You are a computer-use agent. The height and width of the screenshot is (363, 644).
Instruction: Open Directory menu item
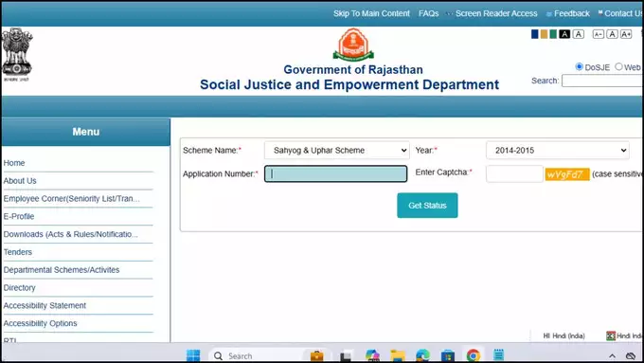(19, 288)
